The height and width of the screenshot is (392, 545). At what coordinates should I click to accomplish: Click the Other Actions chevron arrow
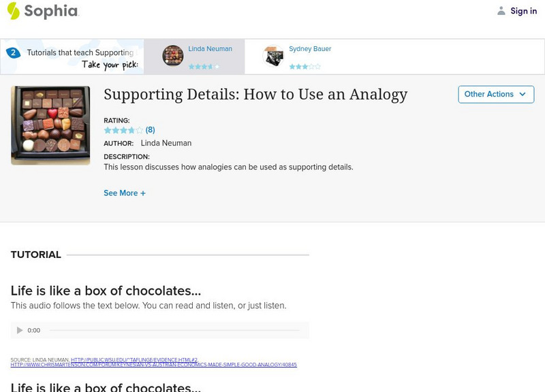click(522, 95)
